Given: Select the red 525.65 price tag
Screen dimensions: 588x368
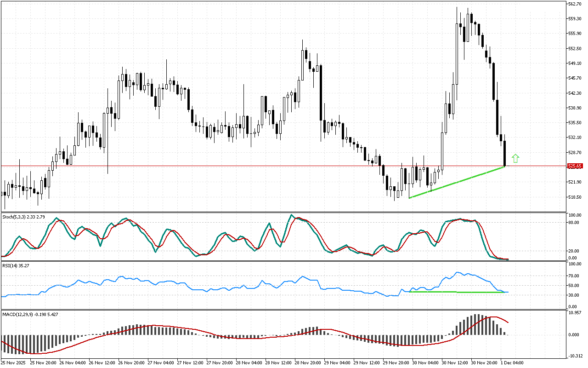Looking at the screenshot, I should pos(575,166).
